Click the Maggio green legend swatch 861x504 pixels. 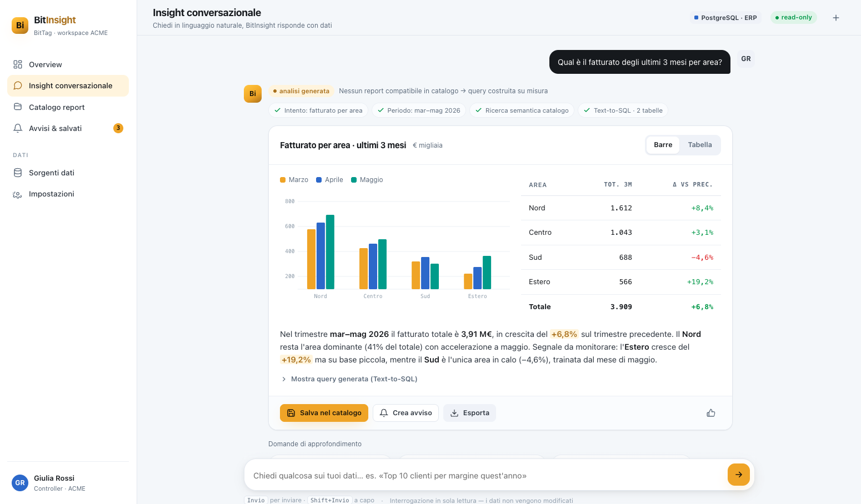click(354, 180)
